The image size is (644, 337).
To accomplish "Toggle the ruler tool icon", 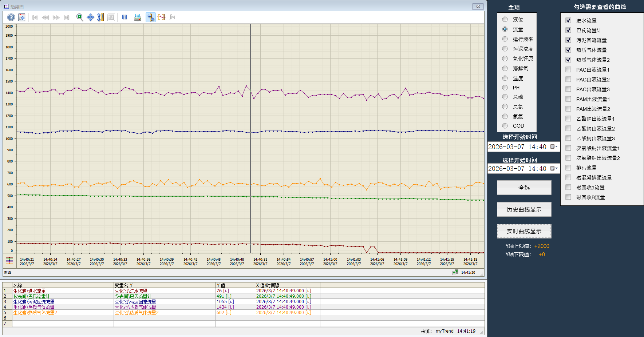I will (150, 17).
